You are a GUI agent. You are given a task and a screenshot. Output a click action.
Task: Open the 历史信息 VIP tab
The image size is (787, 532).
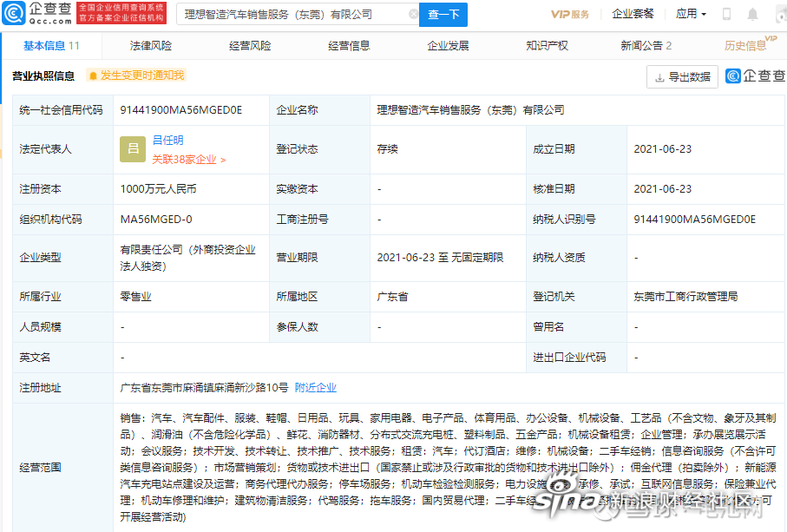750,44
